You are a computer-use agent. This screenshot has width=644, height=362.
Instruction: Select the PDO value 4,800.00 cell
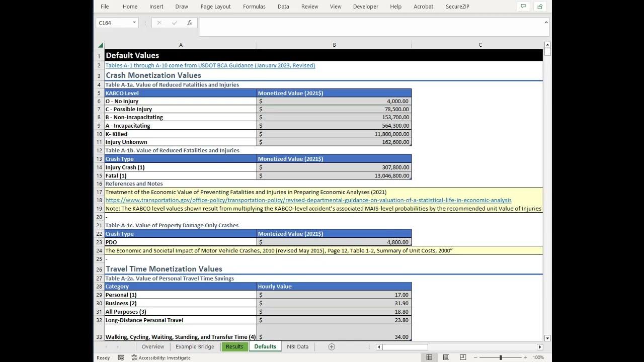tap(334, 242)
